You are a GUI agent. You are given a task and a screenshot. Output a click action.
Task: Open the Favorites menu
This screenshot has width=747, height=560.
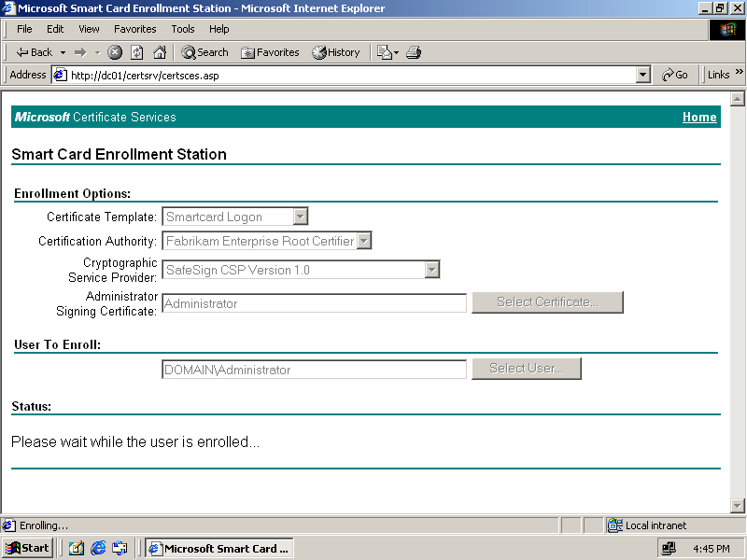[x=134, y=29]
